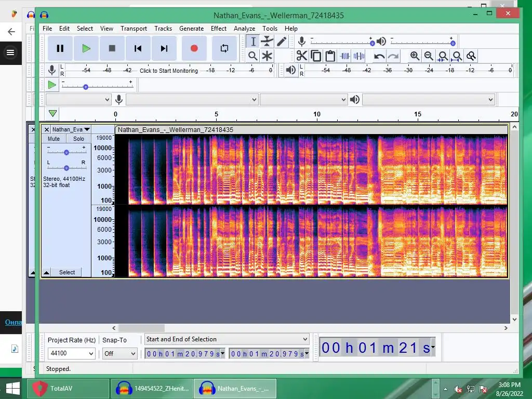Click the Trim audio outside selection icon
The height and width of the screenshot is (399, 532).
(345, 56)
